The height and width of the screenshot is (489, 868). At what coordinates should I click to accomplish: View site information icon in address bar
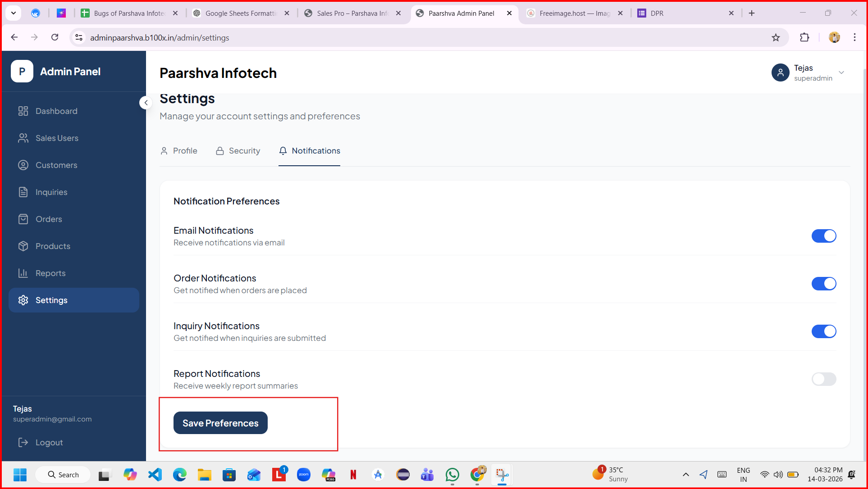79,38
